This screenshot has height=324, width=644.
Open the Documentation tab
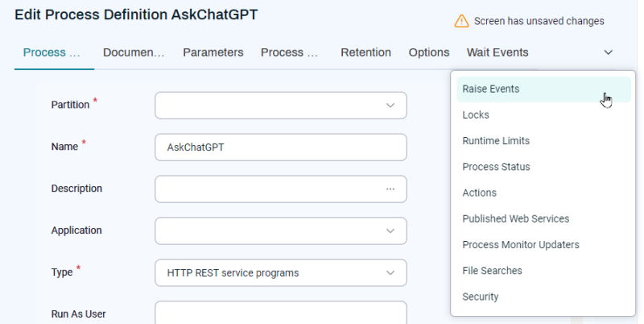(134, 52)
